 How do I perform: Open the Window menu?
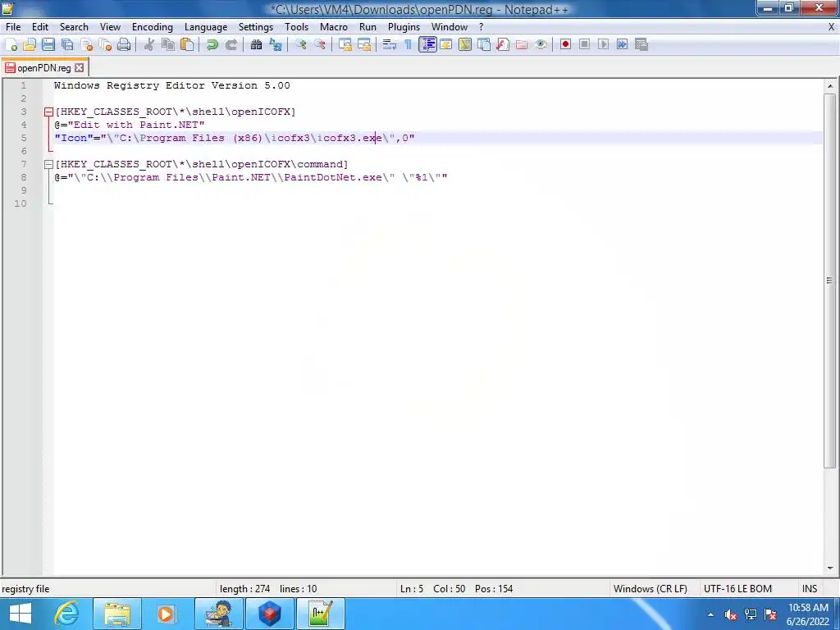(x=450, y=27)
